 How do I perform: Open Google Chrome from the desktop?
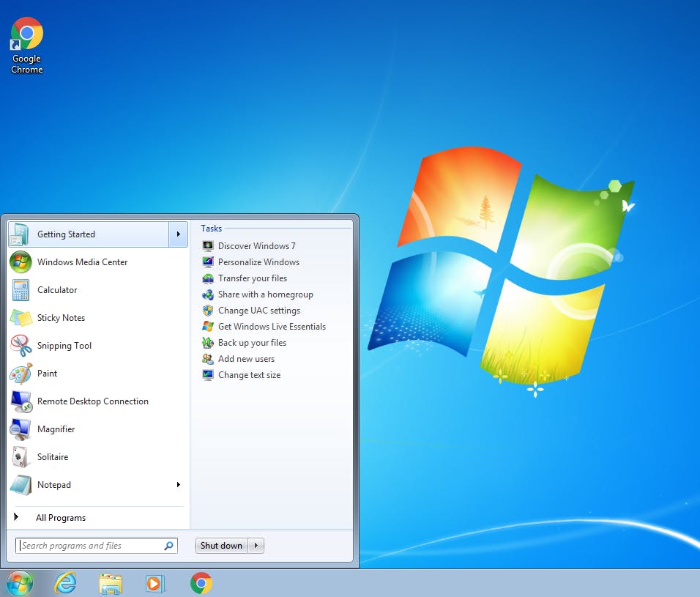26,32
